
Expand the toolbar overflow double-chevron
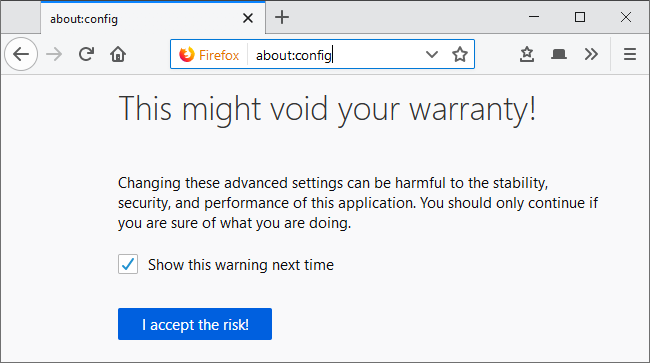(x=591, y=54)
